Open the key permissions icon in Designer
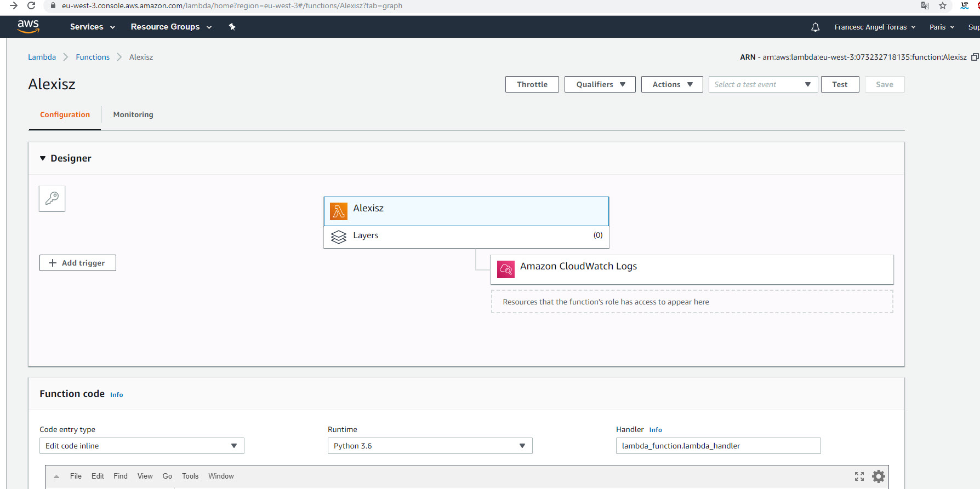The width and height of the screenshot is (980, 489). (52, 198)
